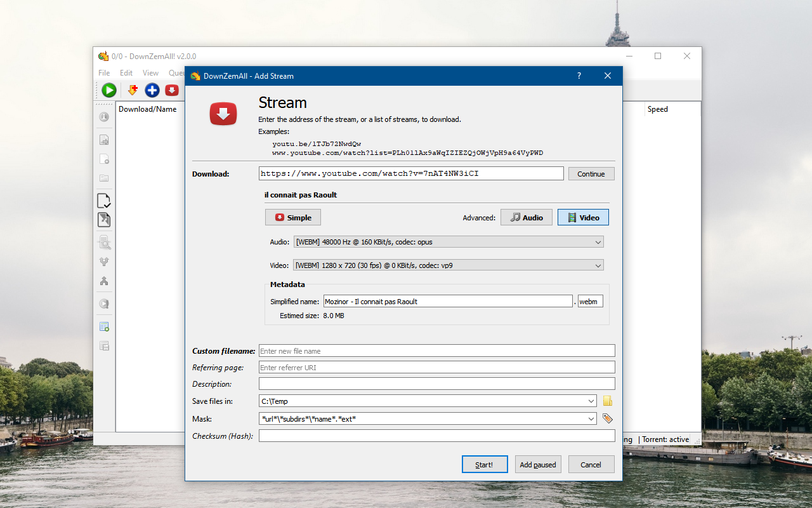Click the large red Stream logo icon
Image resolution: width=812 pixels, height=508 pixels.
pyautogui.click(x=223, y=114)
